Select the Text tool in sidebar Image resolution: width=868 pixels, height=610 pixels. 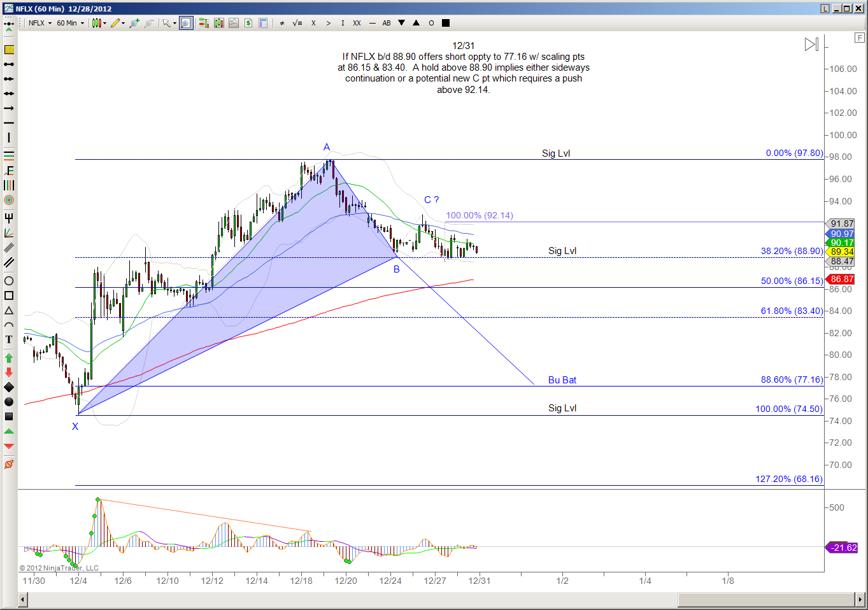click(x=9, y=339)
